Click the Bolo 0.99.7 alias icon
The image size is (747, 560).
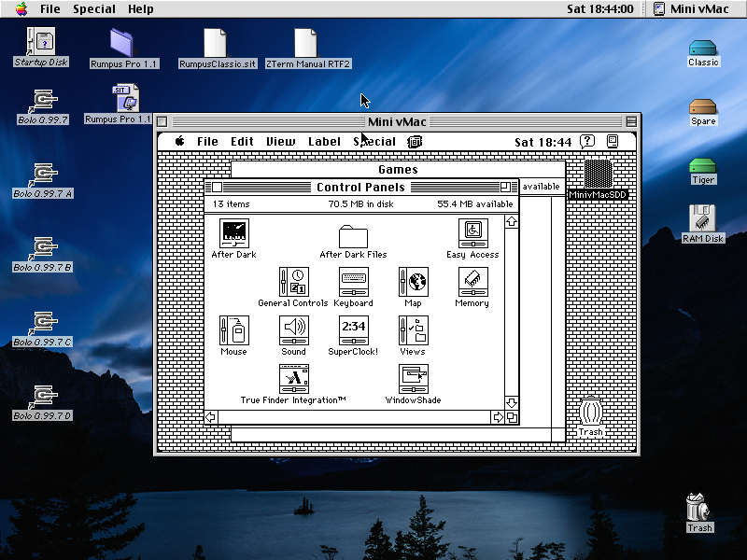click(x=43, y=101)
